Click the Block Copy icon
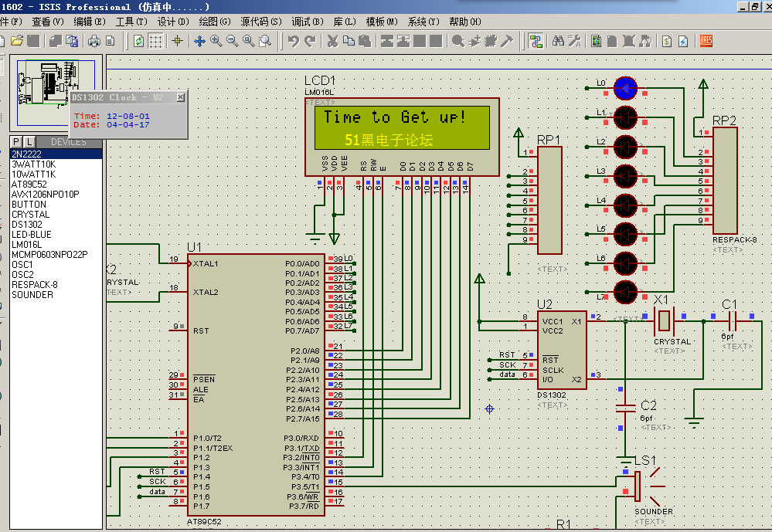The width and height of the screenshot is (772, 532). [387, 41]
